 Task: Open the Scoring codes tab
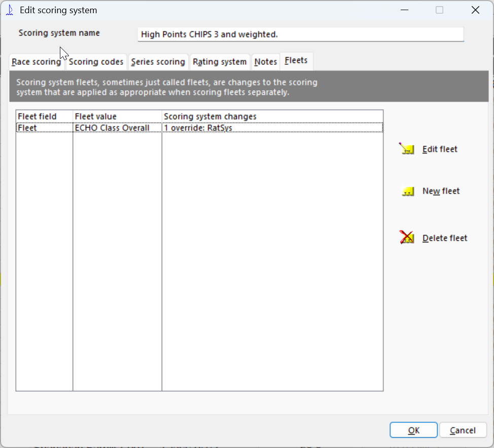96,62
